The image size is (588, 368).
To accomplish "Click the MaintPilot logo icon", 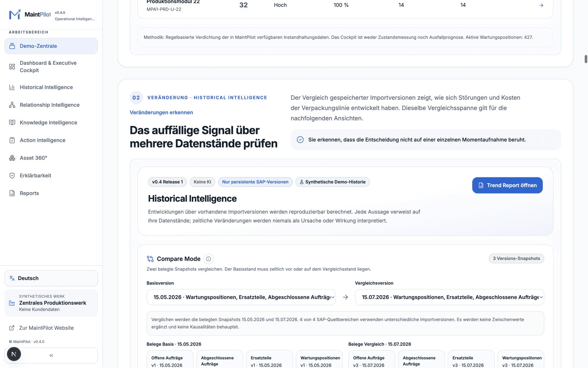I will click(15, 15).
